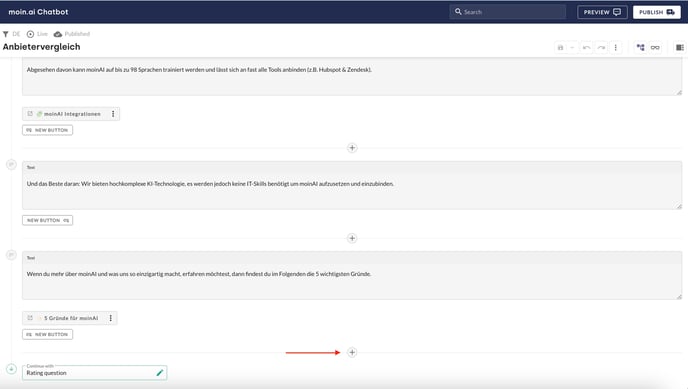Toggle the Live status indicator
The width and height of the screenshot is (688, 389).
(x=37, y=34)
